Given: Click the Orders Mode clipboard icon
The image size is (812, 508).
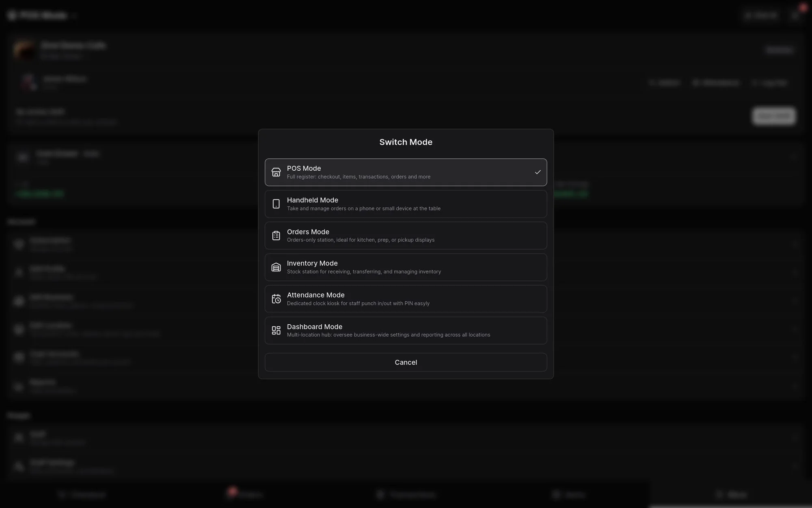Looking at the screenshot, I should [276, 236].
